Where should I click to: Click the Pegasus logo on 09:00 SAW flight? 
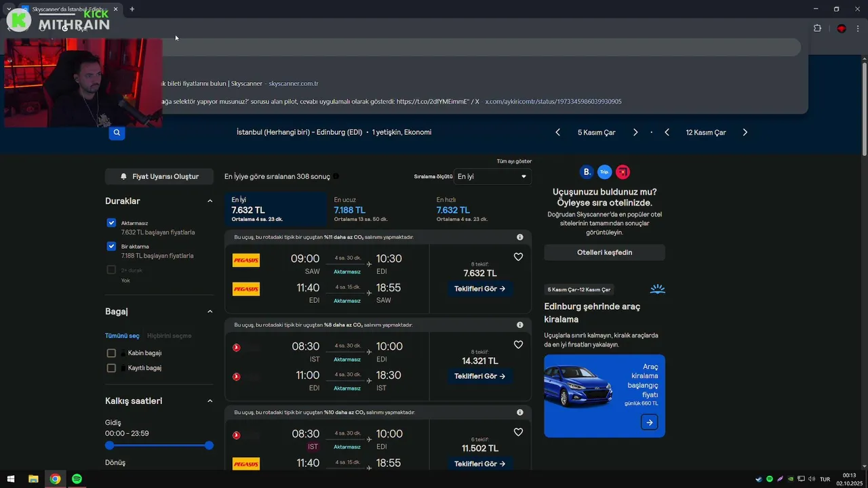pyautogui.click(x=246, y=260)
